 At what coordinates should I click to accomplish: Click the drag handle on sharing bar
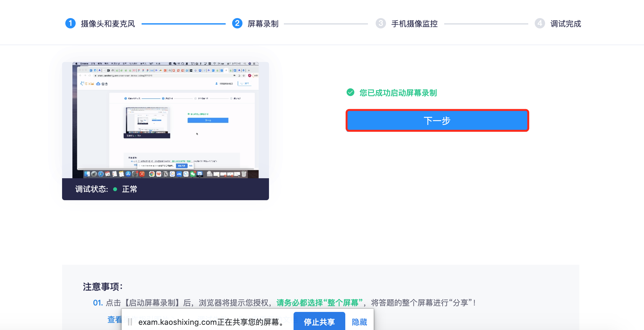point(130,322)
